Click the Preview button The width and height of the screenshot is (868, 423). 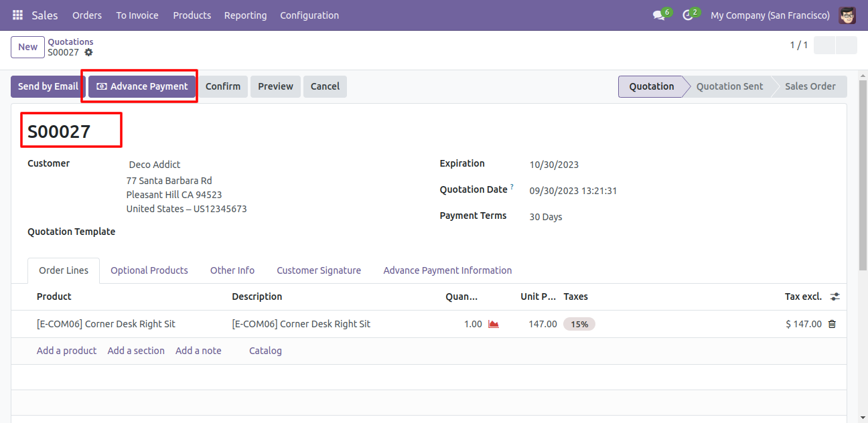[276, 86]
